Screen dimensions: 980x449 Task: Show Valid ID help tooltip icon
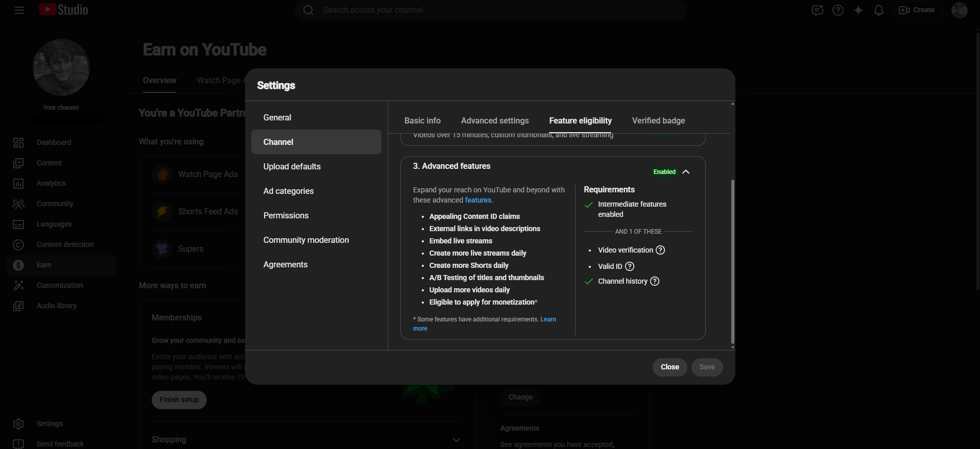click(630, 266)
